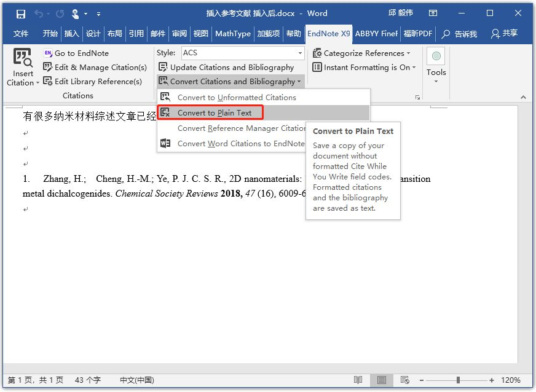Click the Update Citations icon
This screenshot has width=536, height=392.
163,67
